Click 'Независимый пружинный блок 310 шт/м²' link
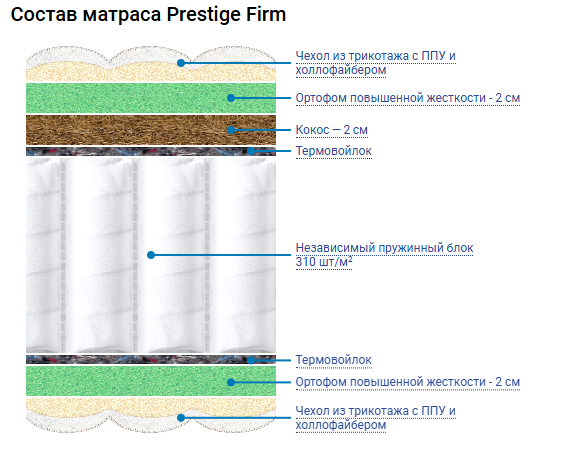 tap(384, 255)
